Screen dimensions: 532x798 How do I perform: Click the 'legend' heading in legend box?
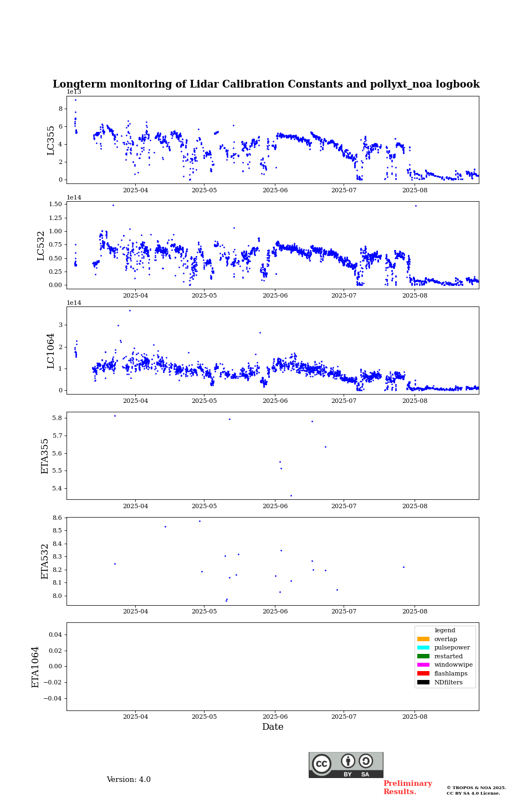click(x=444, y=630)
